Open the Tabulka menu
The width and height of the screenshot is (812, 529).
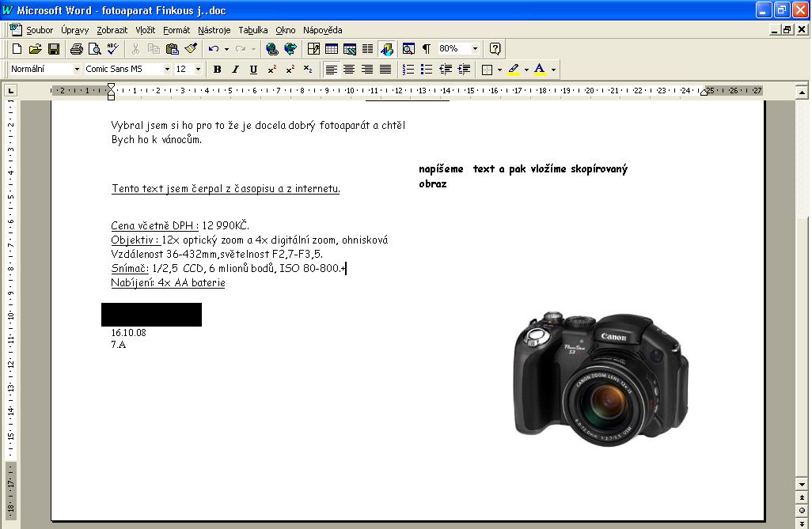pyautogui.click(x=252, y=30)
